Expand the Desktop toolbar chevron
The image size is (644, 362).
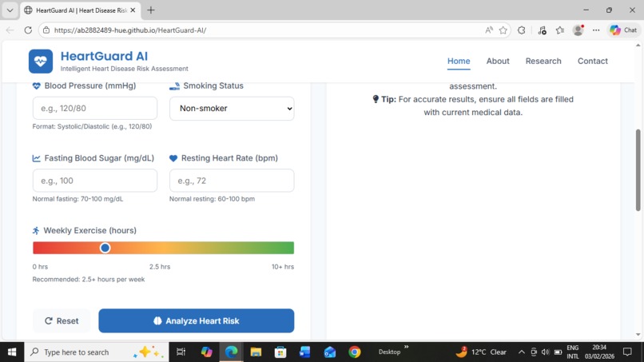pos(406,347)
